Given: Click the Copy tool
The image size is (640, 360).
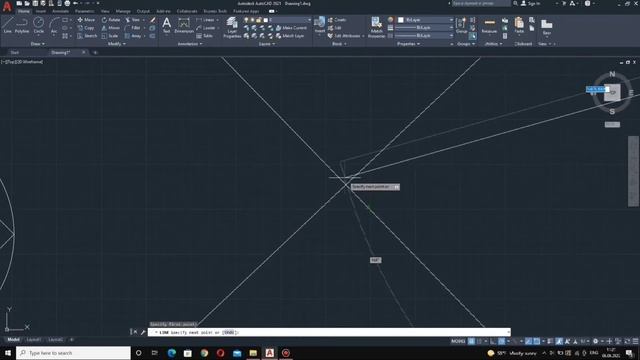Looking at the screenshot, I should [86, 28].
